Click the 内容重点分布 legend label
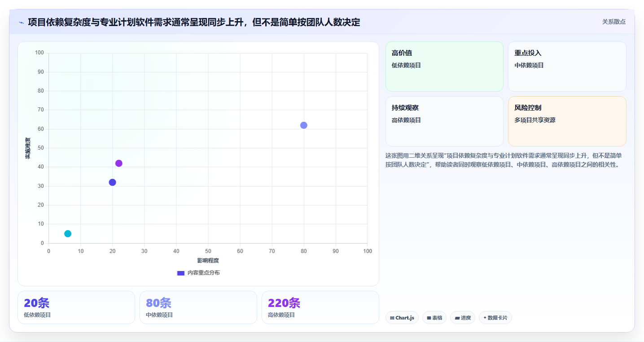Viewport: 644px width, 342px height. point(203,273)
